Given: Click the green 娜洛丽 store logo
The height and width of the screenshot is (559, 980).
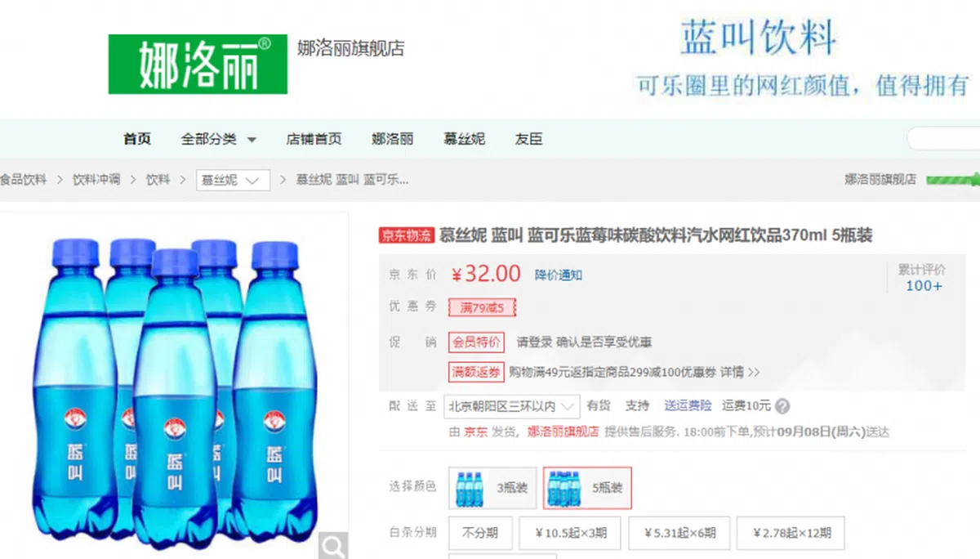Looking at the screenshot, I should point(198,64).
